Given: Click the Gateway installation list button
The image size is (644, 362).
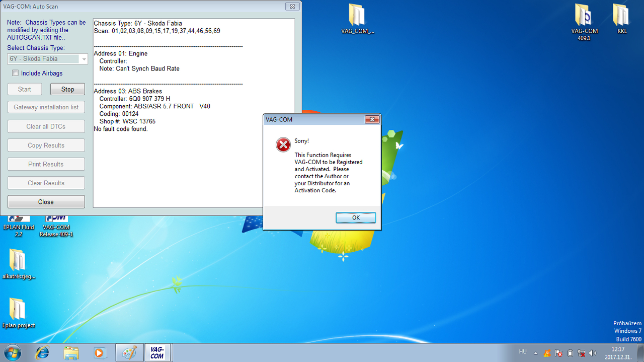Looking at the screenshot, I should (x=46, y=107).
